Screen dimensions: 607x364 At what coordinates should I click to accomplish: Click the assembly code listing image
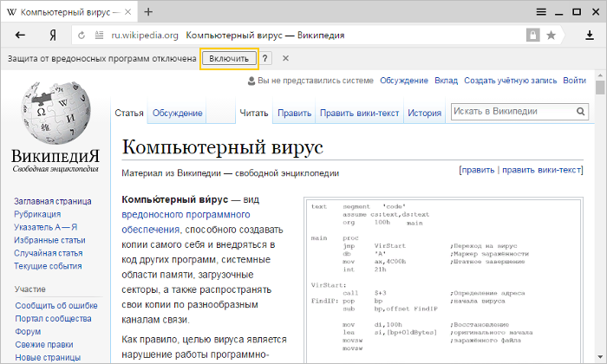443,281
